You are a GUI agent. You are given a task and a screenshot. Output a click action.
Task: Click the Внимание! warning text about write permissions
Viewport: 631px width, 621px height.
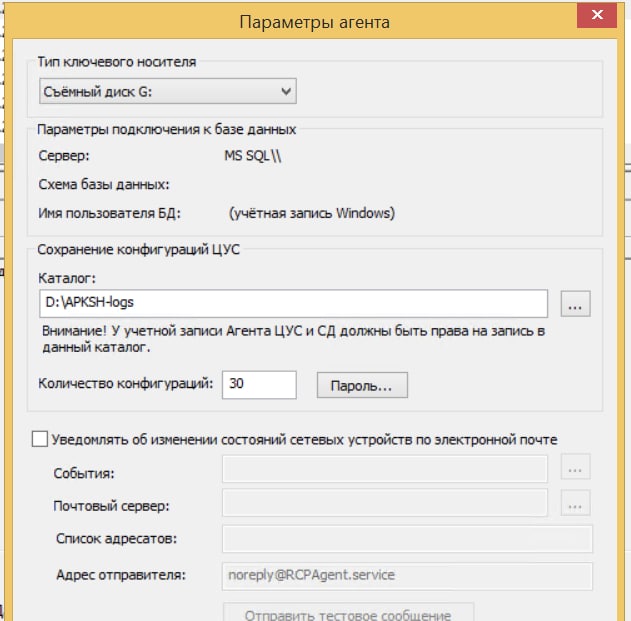coord(293,339)
